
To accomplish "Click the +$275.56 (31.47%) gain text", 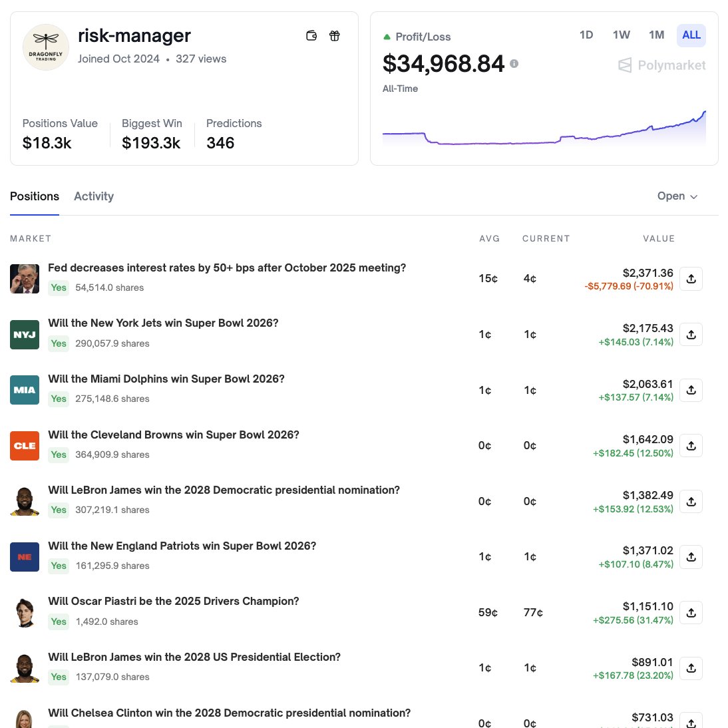I will point(633,620).
